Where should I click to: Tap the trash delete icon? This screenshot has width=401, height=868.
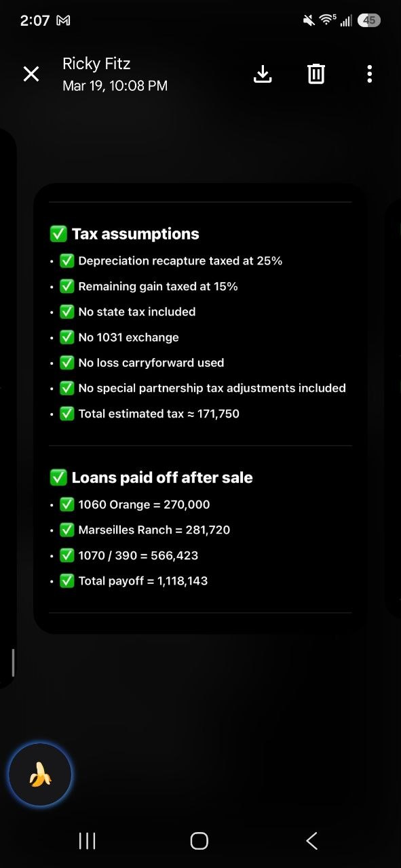point(316,74)
